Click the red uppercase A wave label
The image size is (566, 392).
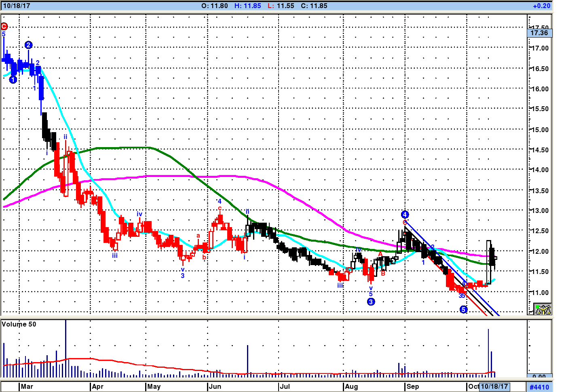[380, 254]
